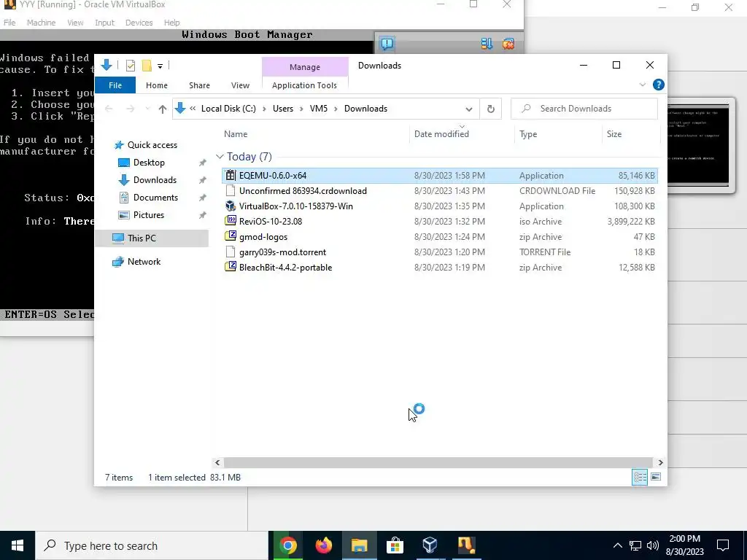This screenshot has height=560, width=747.
Task: Open the Home ribbon tab
Action: 157,85
